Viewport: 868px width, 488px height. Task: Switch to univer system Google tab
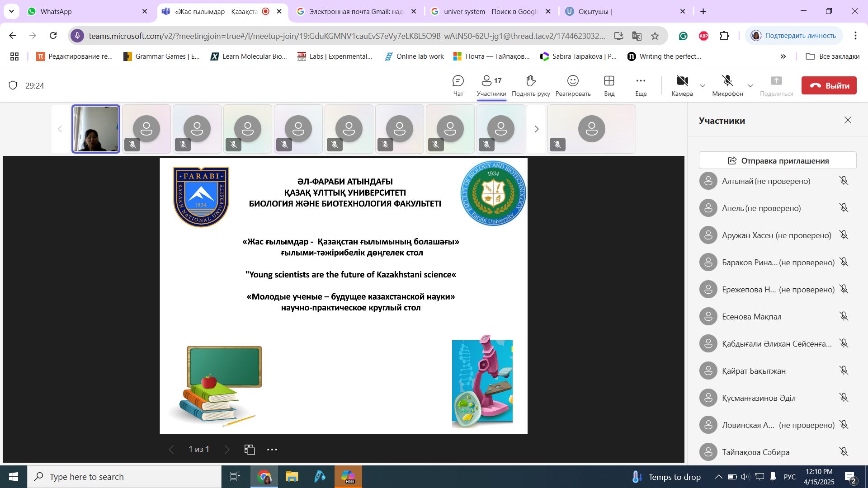[491, 11]
